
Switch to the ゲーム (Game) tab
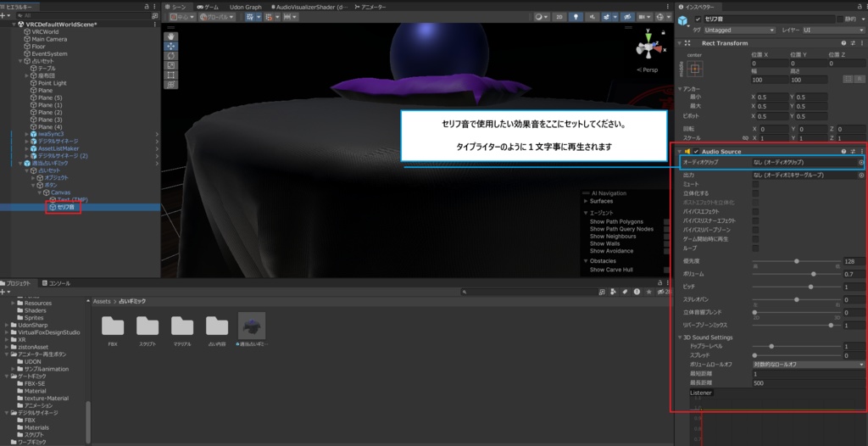(207, 7)
